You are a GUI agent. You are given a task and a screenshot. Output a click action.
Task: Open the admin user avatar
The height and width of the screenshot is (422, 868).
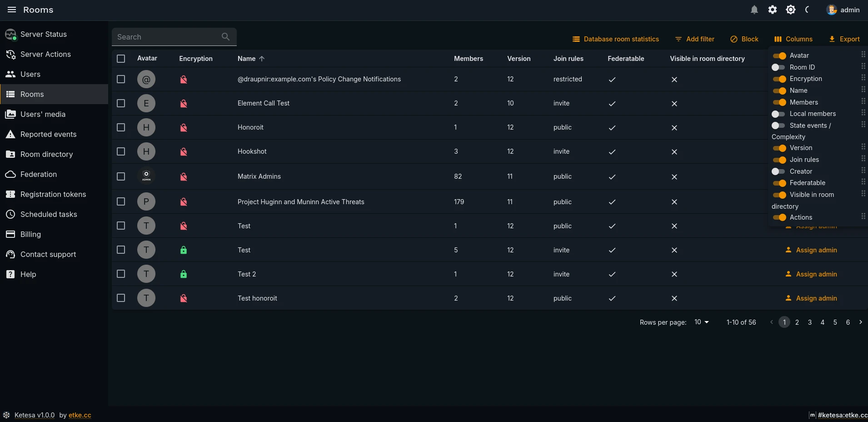[x=832, y=10]
